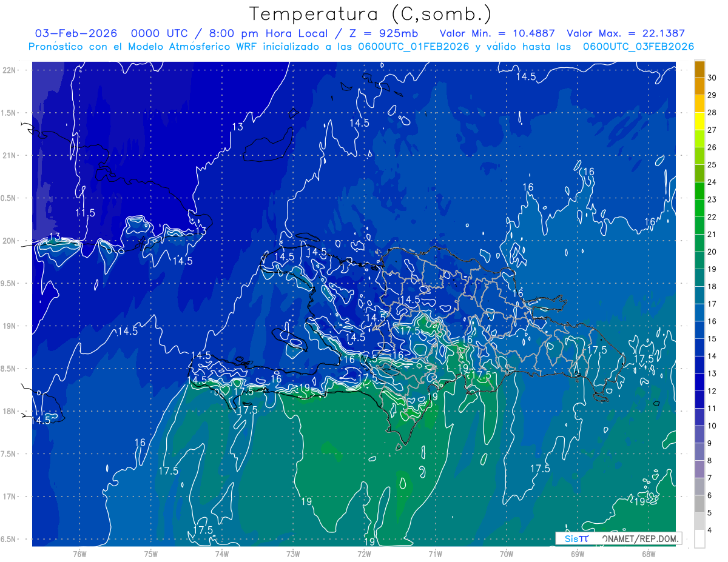The width and height of the screenshot is (728, 562).
Task: Click the title "Temperatura (C,somb.)"
Action: (x=371, y=14)
